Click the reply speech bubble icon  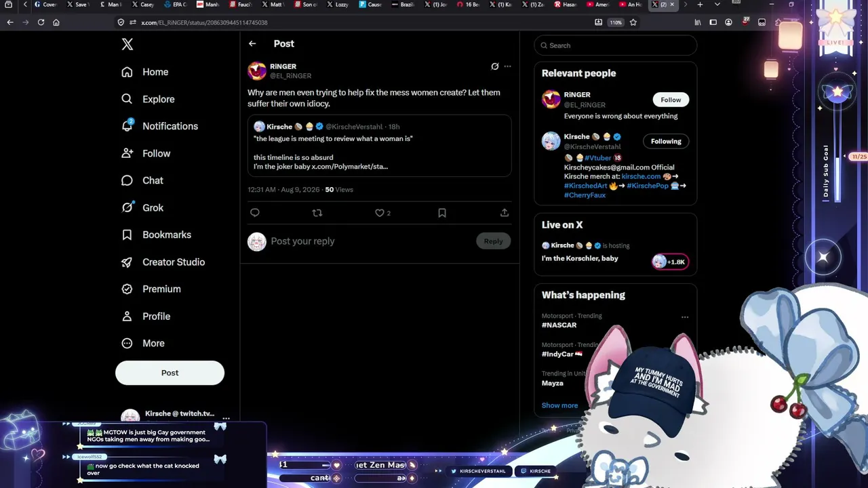point(255,213)
